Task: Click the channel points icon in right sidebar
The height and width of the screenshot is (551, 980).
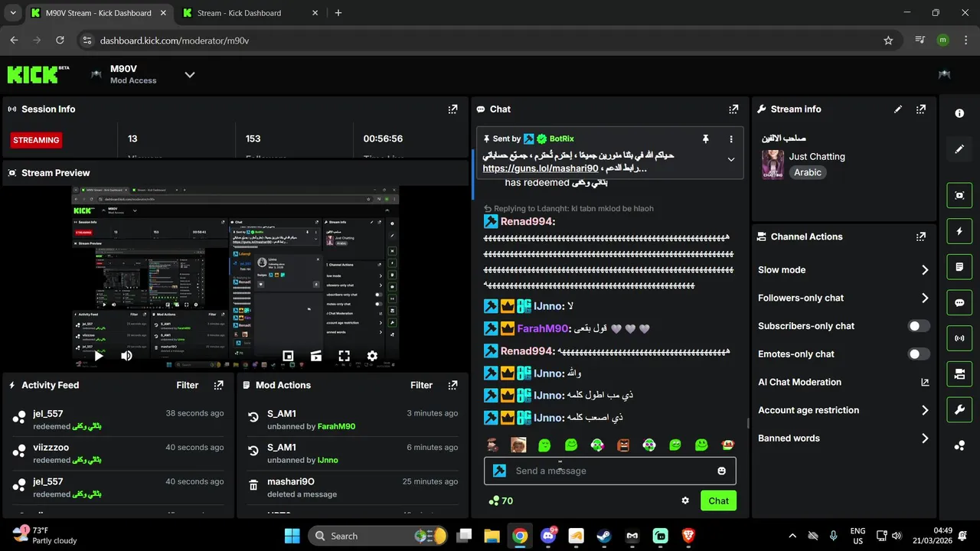Action: (959, 446)
